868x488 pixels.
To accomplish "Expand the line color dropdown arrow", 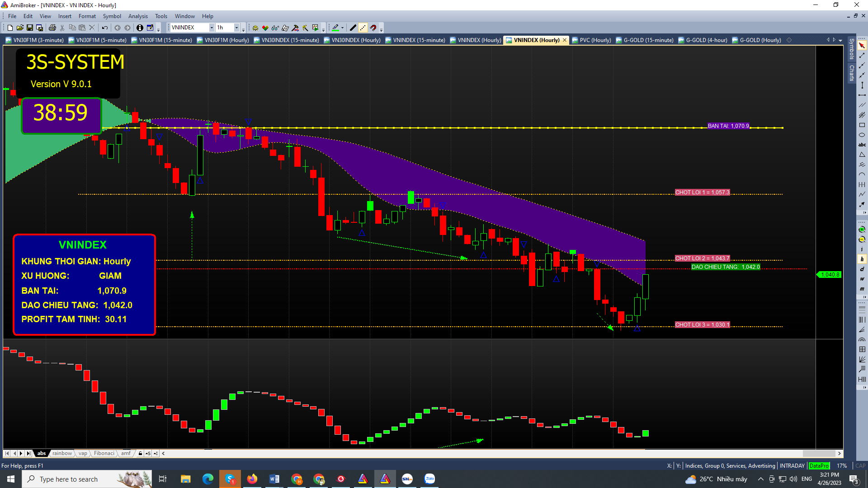I will point(342,28).
